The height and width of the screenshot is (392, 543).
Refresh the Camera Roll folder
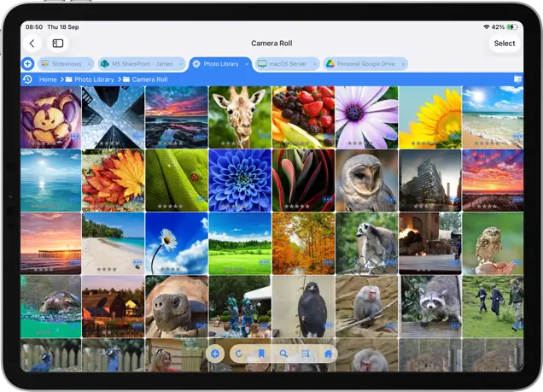coord(238,354)
